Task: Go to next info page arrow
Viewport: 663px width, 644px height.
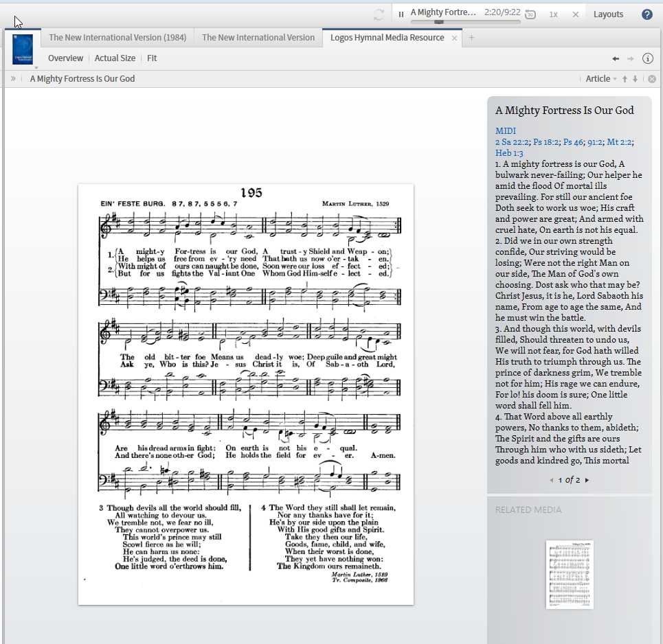Action: click(587, 480)
